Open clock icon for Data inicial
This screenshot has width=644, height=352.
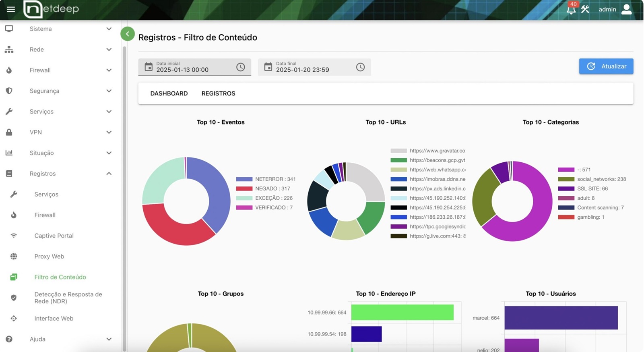[x=241, y=67]
